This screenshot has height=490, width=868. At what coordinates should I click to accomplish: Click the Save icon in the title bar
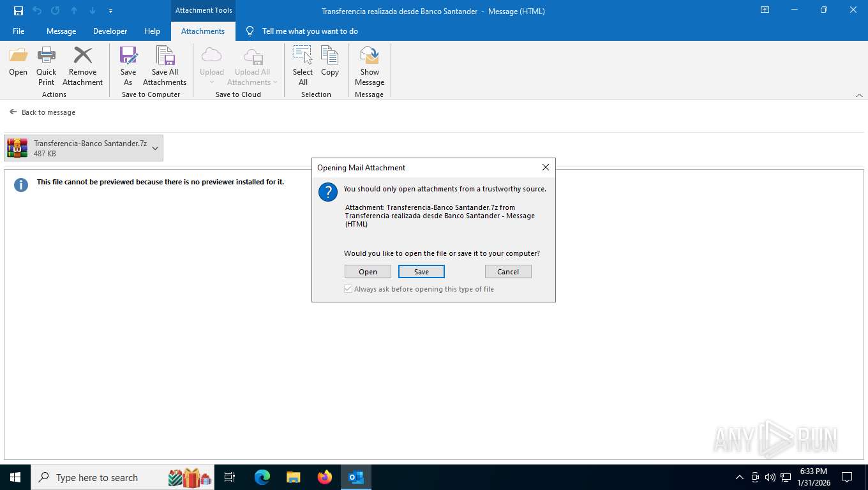[x=19, y=11]
